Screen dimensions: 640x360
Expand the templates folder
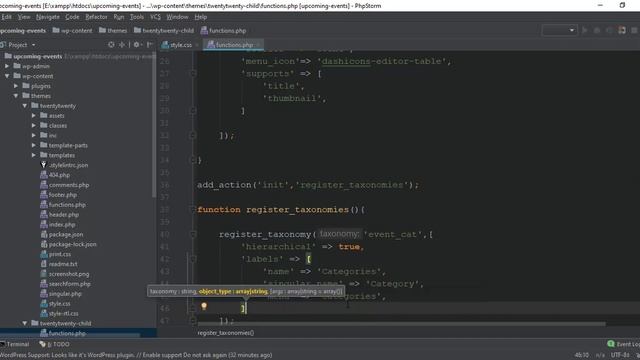(x=34, y=155)
